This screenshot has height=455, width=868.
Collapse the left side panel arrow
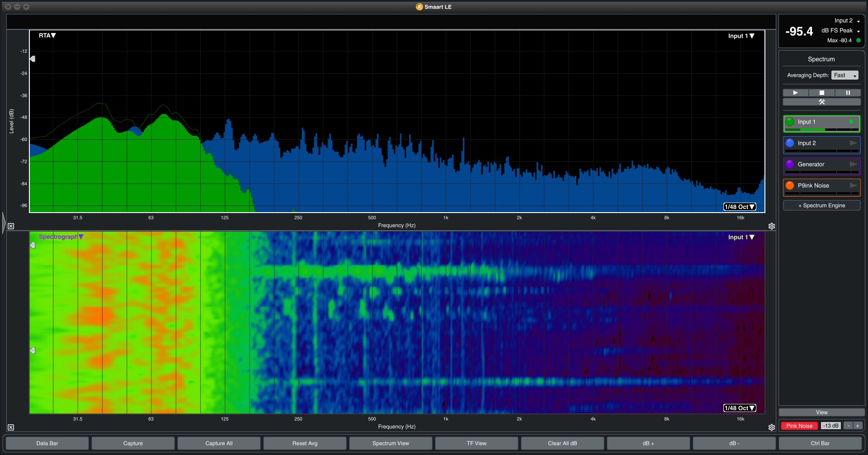[4, 223]
